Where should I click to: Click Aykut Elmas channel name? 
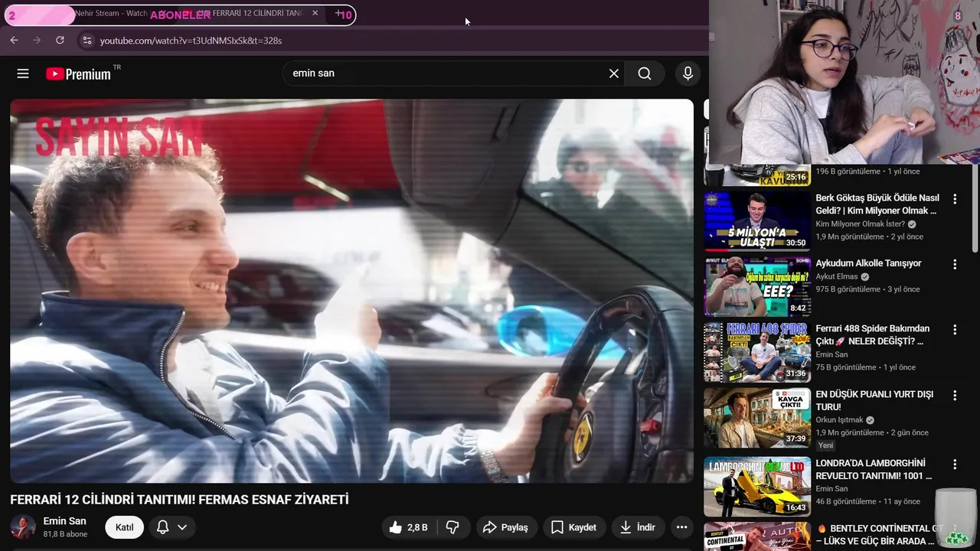click(837, 277)
